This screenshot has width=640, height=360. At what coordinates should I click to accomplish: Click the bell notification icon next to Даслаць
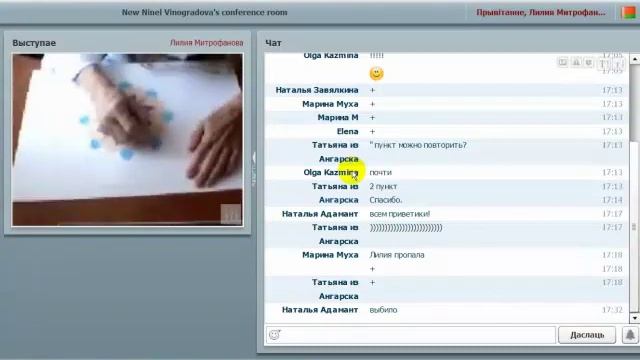(x=630, y=335)
